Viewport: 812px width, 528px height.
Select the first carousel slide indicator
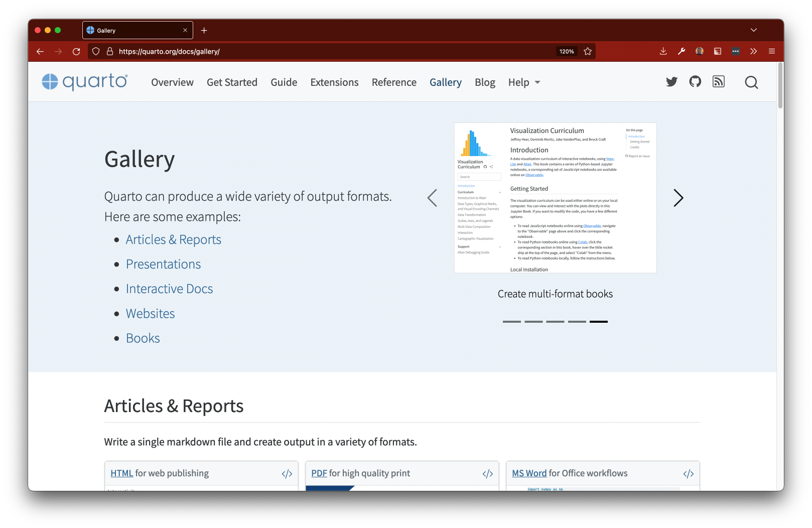click(511, 321)
